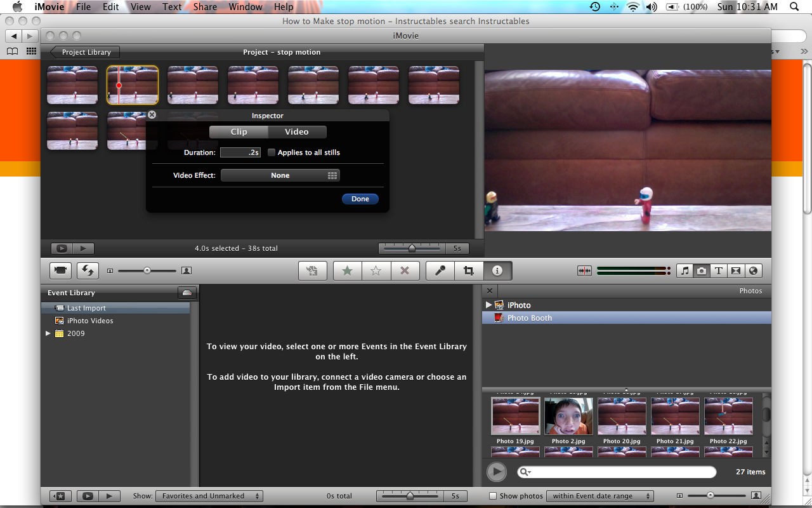This screenshot has width=812, height=508.
Task: Play selected events full screen
Action: pyautogui.click(x=88, y=496)
